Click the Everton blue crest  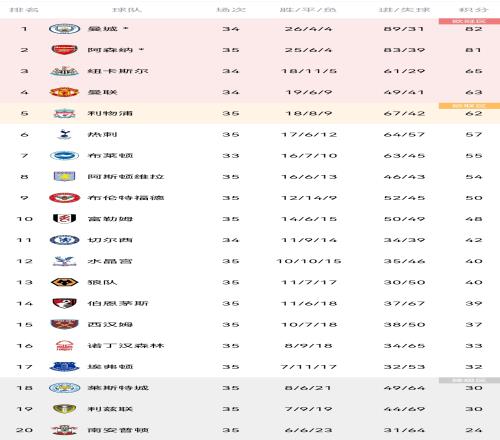[x=64, y=367]
